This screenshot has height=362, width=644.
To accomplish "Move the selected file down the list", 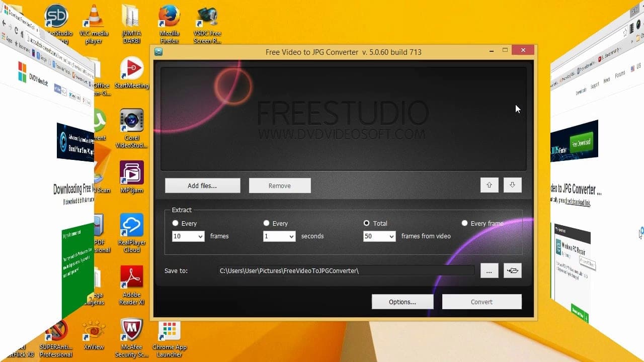I will point(512,185).
